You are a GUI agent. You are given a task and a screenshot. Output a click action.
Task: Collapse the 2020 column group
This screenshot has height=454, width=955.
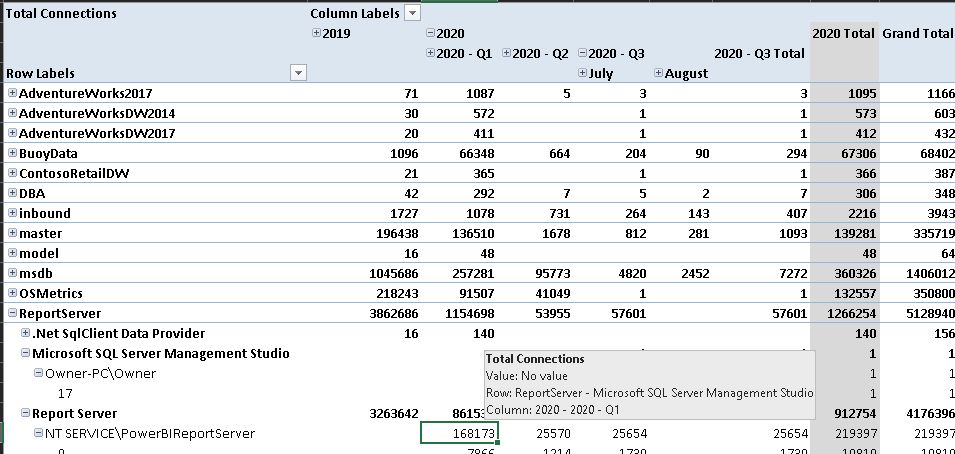click(x=431, y=33)
